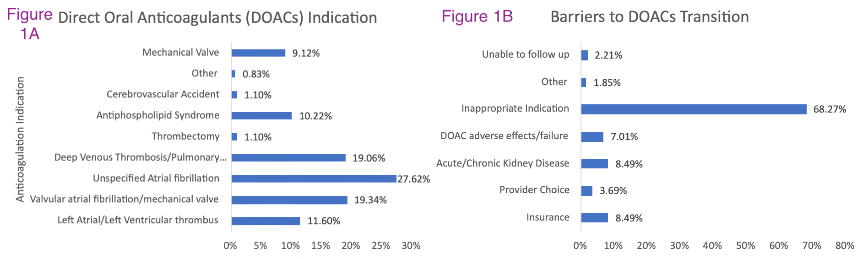Select the Figure 1B heading
Viewport: 868px width, 259px height.
[x=477, y=16]
